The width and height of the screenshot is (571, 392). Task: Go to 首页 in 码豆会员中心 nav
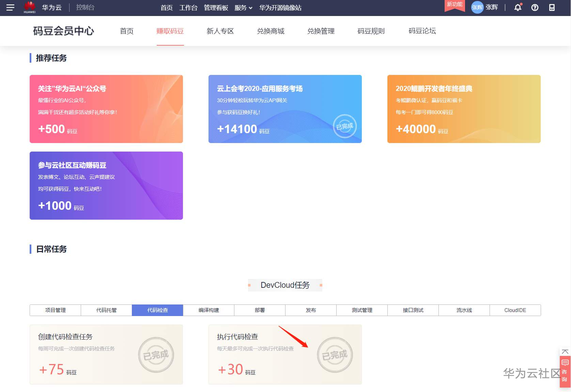127,31
